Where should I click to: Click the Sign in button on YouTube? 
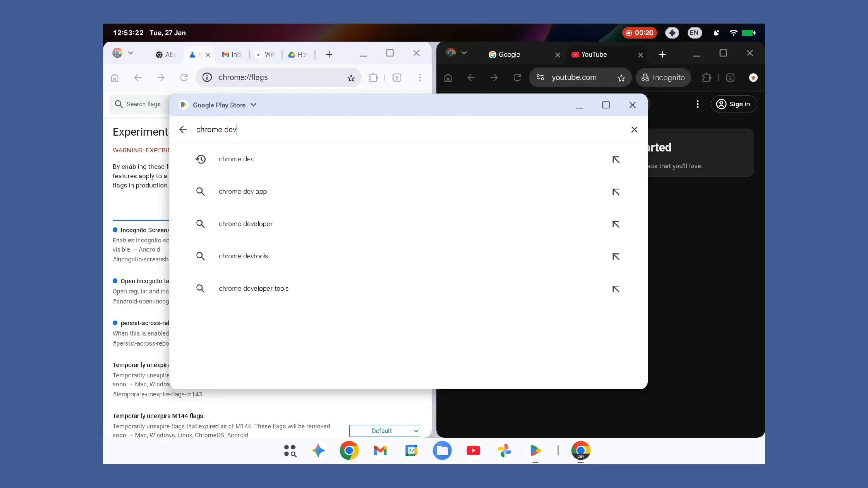734,104
